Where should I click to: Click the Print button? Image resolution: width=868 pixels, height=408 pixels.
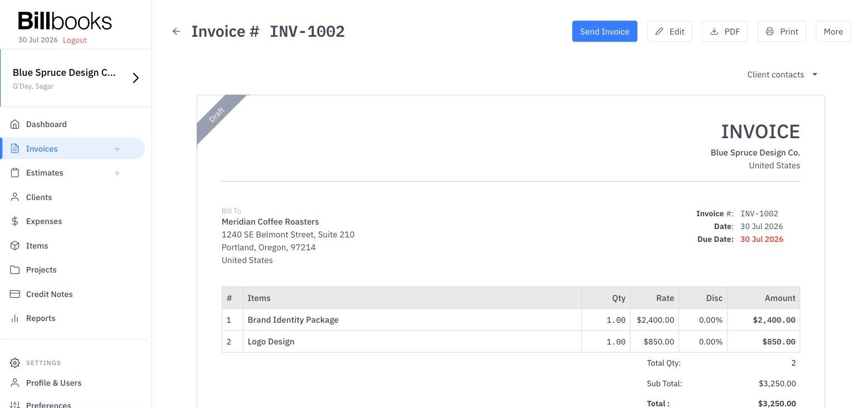782,32
